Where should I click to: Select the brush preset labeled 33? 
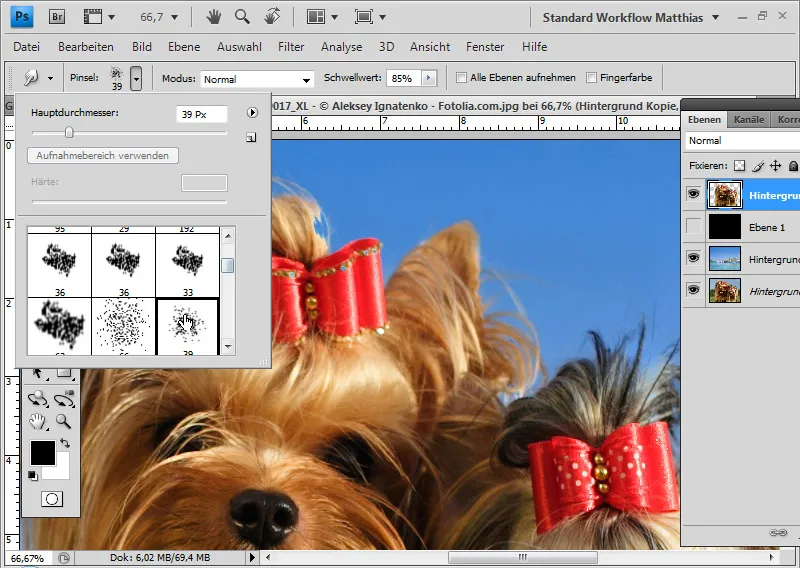tap(188, 265)
